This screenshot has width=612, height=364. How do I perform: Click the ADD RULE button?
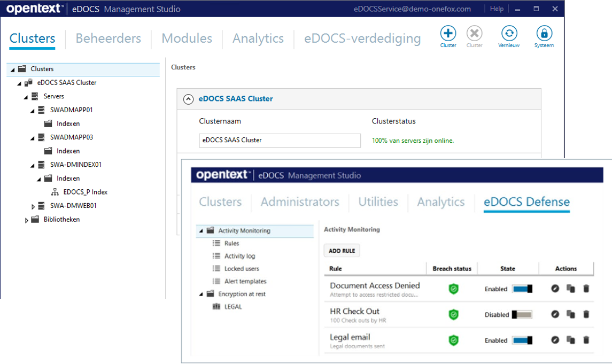point(342,250)
